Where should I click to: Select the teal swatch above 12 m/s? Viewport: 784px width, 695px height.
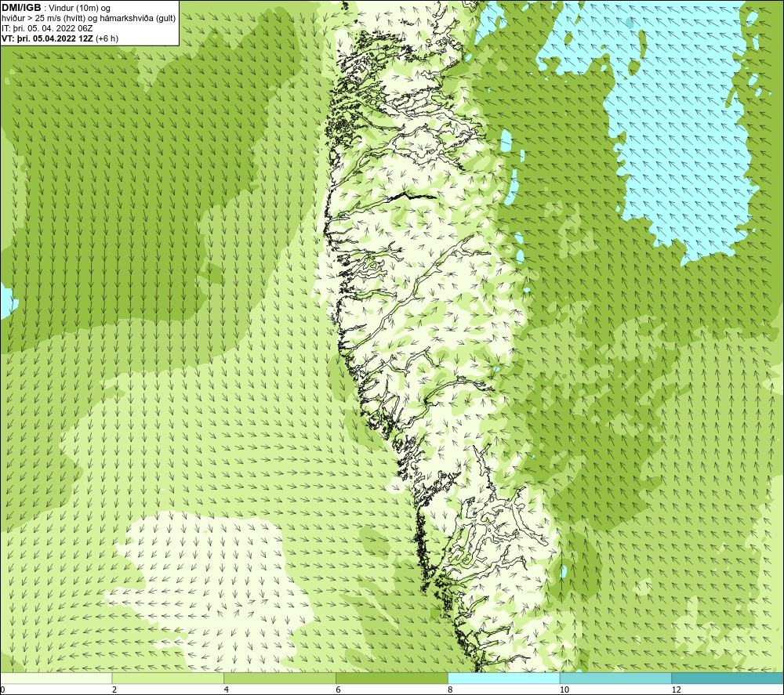(728, 678)
